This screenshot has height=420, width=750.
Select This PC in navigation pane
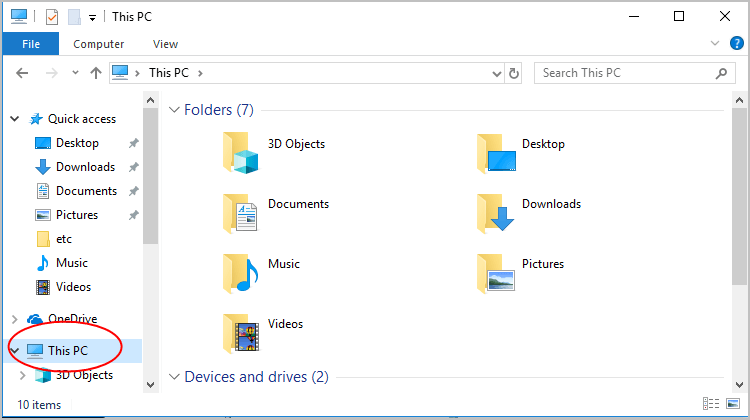[68, 351]
